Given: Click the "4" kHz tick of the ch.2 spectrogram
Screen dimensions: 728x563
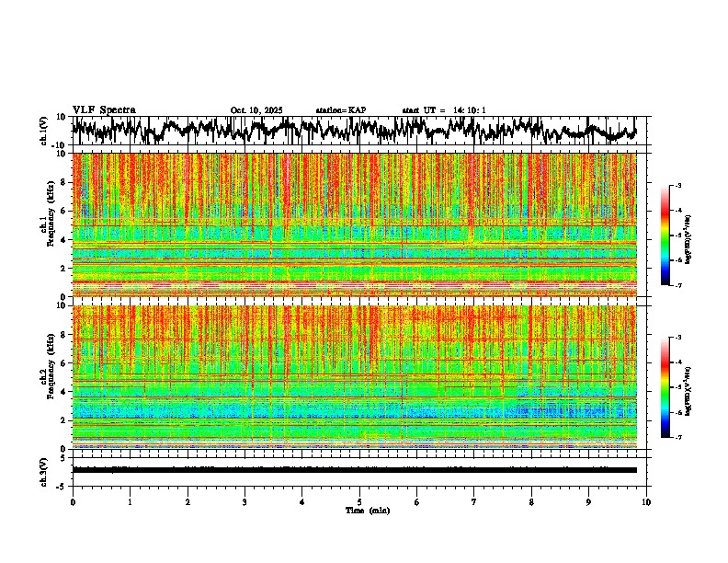Looking at the screenshot, I should [x=64, y=392].
